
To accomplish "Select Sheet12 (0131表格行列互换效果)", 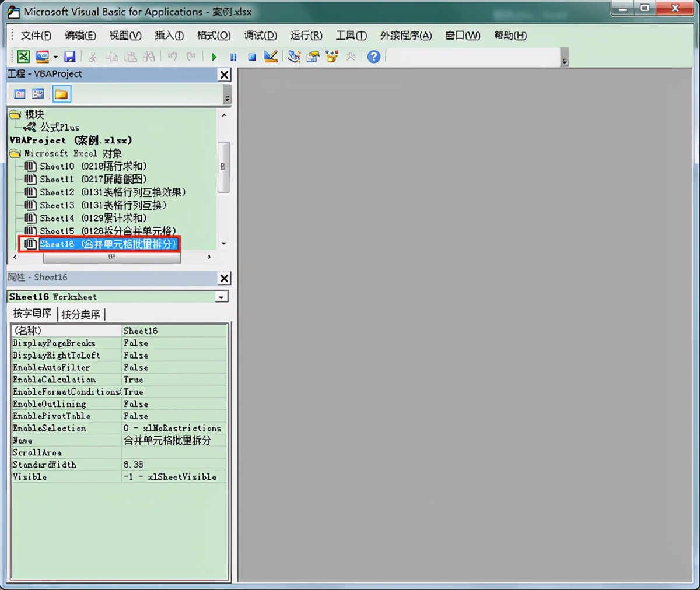I will coord(113,192).
